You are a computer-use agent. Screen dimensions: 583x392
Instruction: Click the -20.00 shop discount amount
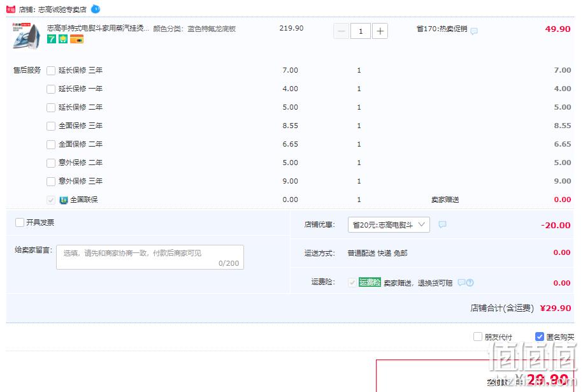(556, 225)
